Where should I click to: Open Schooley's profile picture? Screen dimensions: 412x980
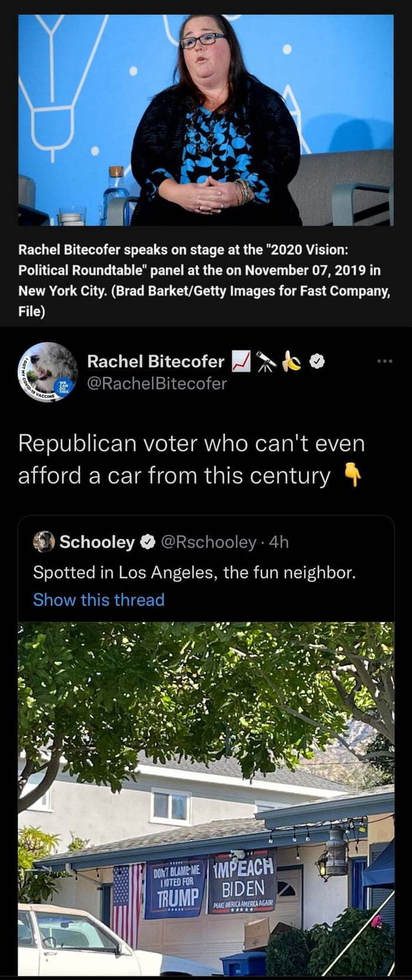[44, 541]
